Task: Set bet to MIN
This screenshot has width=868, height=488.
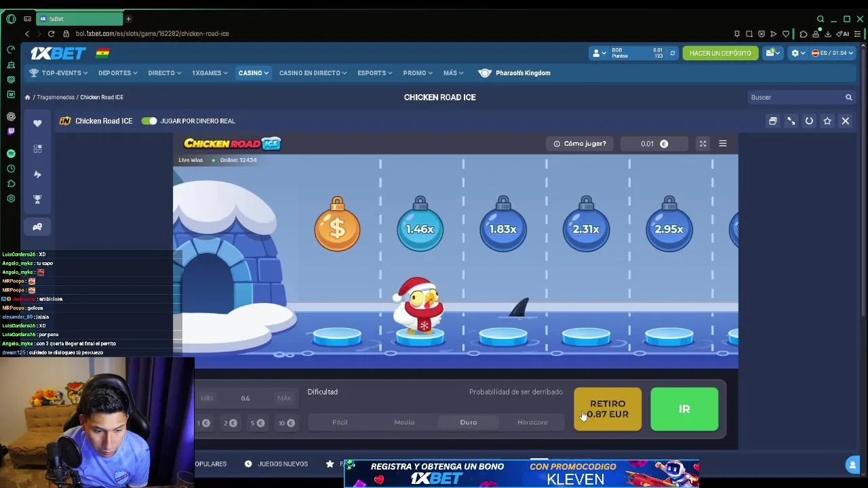Action: pos(207,399)
